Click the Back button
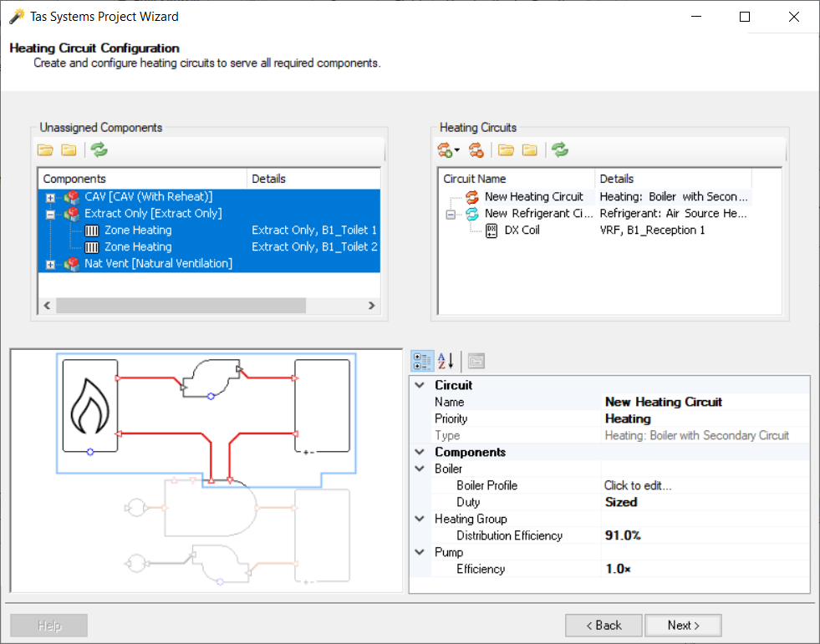820x644 pixels. [604, 625]
